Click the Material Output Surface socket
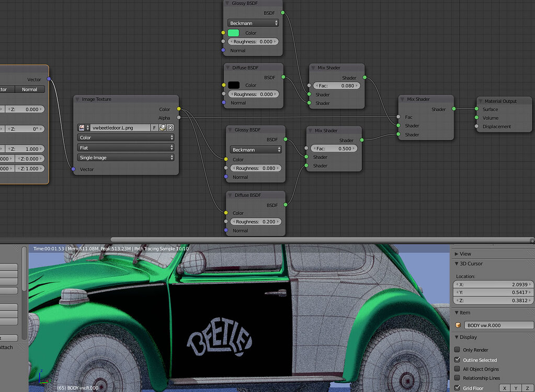 (x=476, y=109)
